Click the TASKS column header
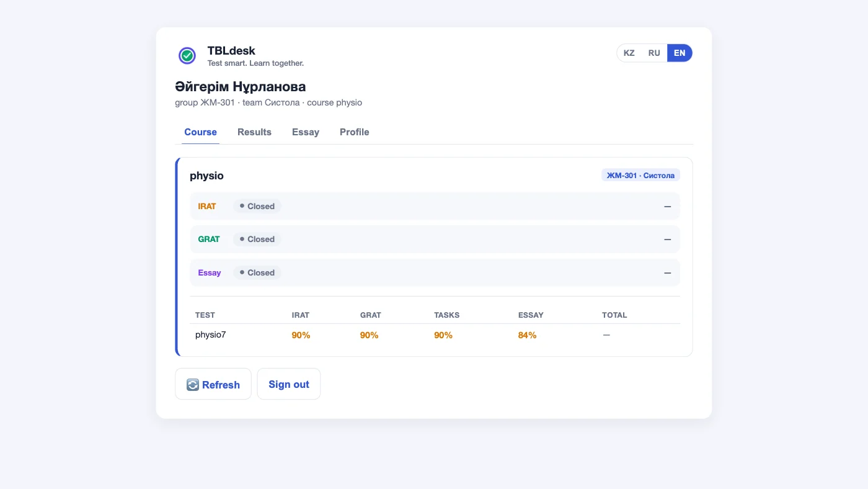 click(447, 315)
